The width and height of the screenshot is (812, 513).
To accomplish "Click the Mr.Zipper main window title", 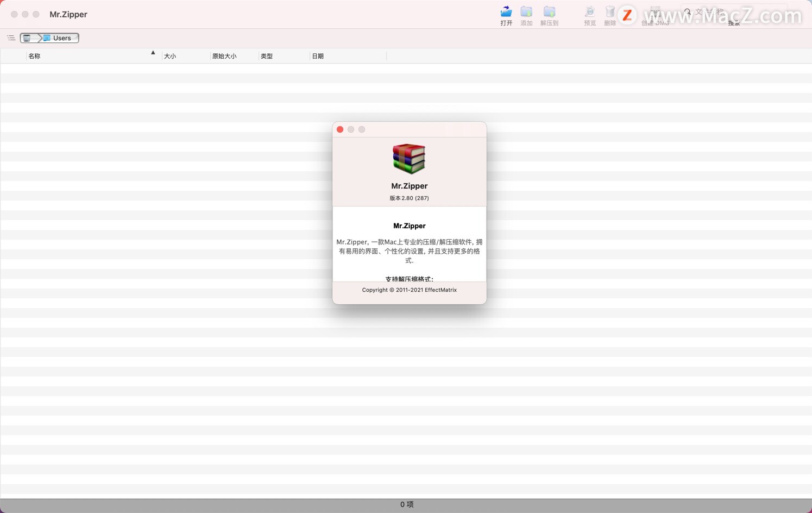I will tap(68, 14).
